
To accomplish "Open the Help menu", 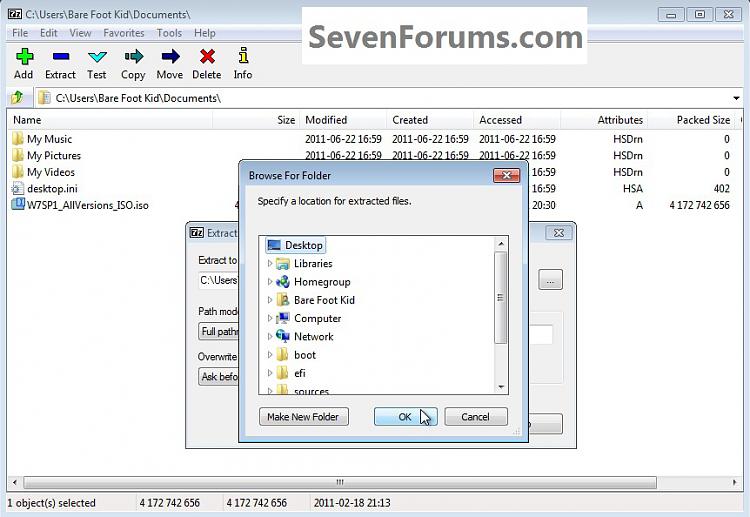I will [x=204, y=33].
